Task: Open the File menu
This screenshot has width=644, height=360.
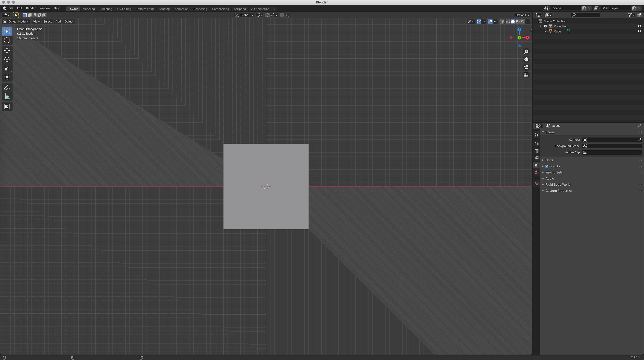Action: [11, 8]
